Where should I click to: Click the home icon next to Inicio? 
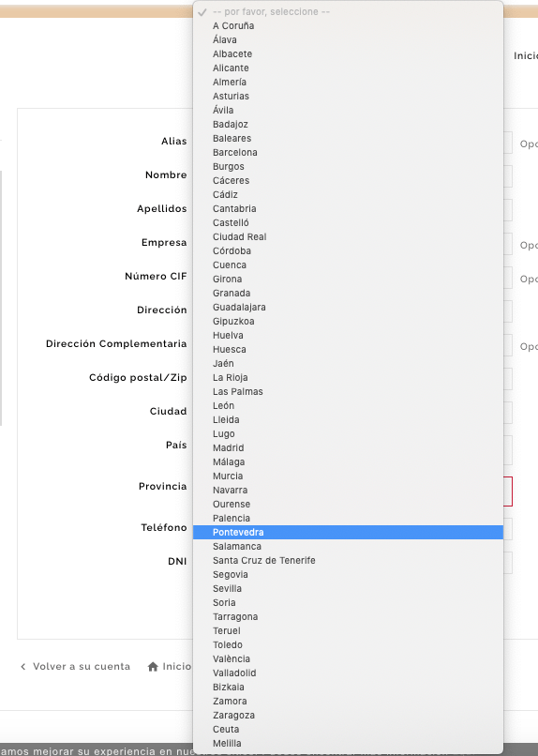point(153,667)
